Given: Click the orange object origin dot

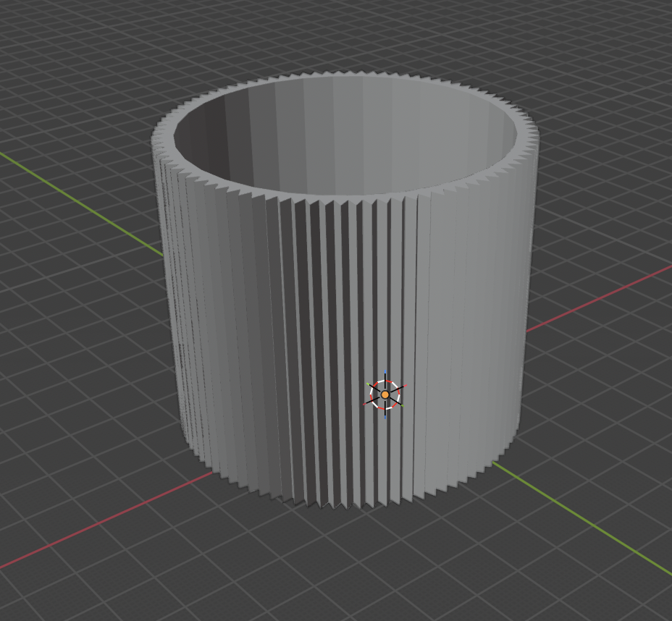Looking at the screenshot, I should [385, 394].
